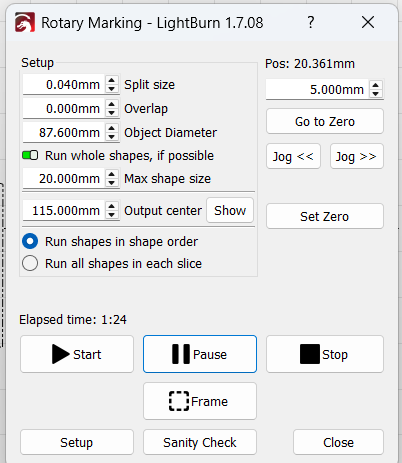
Task: Select Run shapes in shape order
Action: click(30, 241)
